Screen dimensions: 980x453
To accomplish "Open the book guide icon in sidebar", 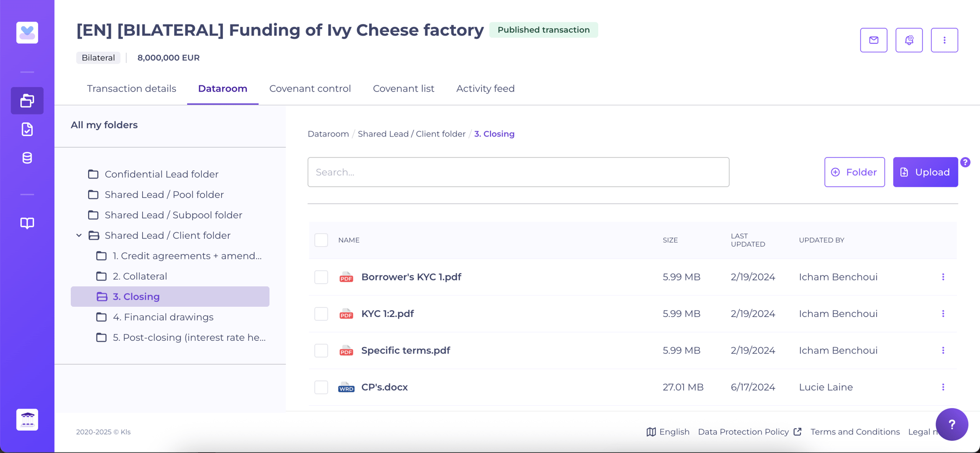I will 27,223.
